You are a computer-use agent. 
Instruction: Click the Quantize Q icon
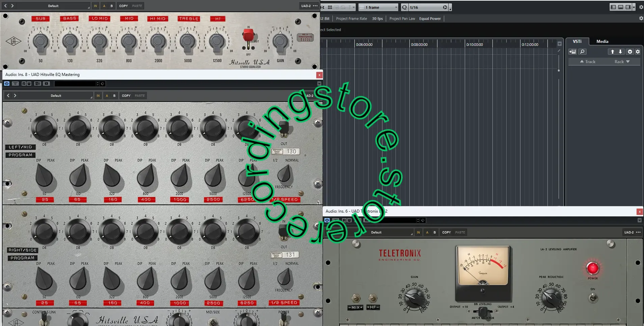tap(404, 7)
